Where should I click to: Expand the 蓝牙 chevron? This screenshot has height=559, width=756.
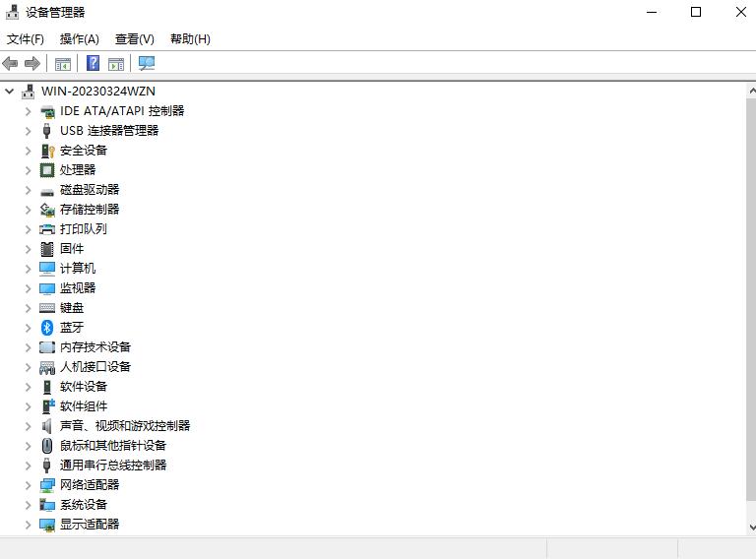click(x=28, y=328)
